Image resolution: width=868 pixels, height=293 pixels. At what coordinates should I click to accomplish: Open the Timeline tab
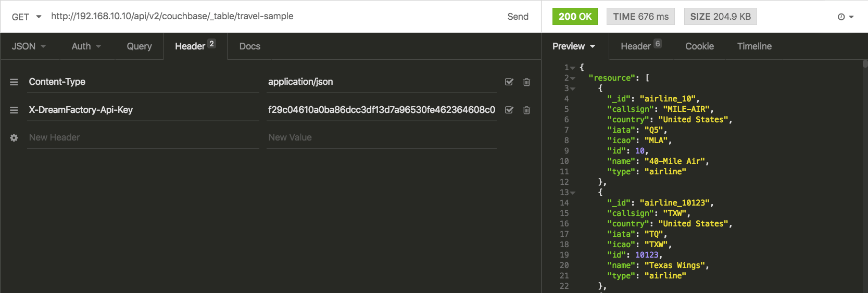click(754, 46)
